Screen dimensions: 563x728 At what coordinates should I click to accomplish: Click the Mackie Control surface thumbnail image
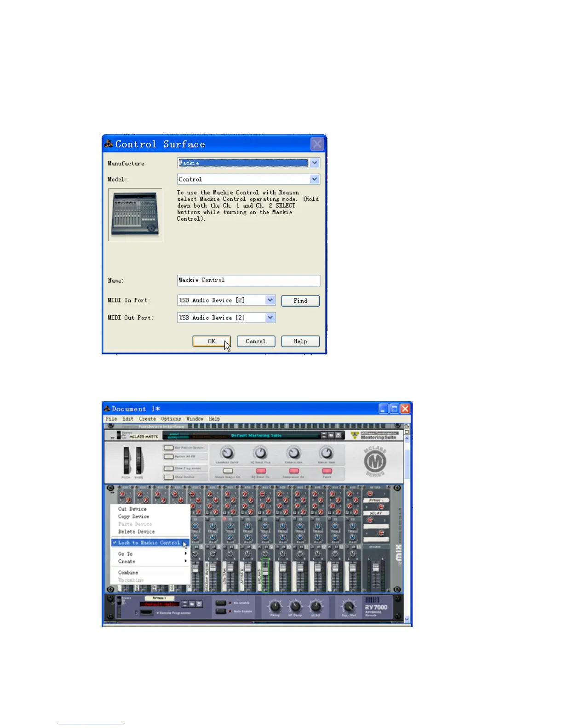[135, 215]
